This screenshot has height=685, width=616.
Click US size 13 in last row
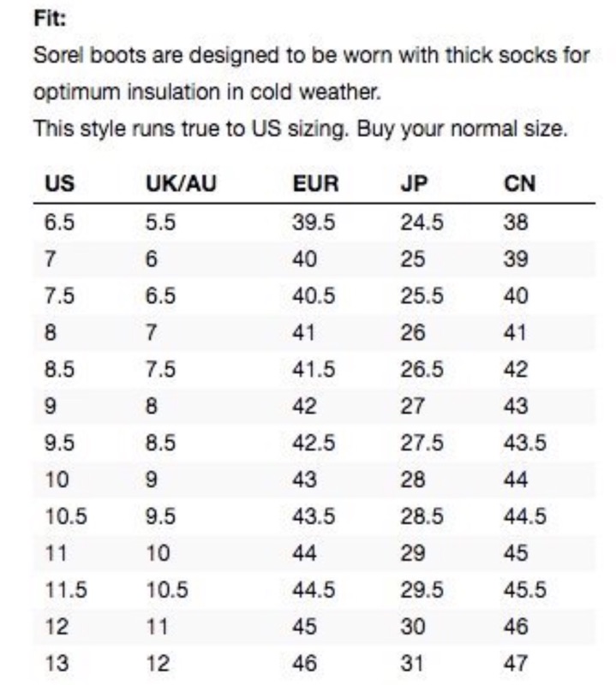[56, 664]
